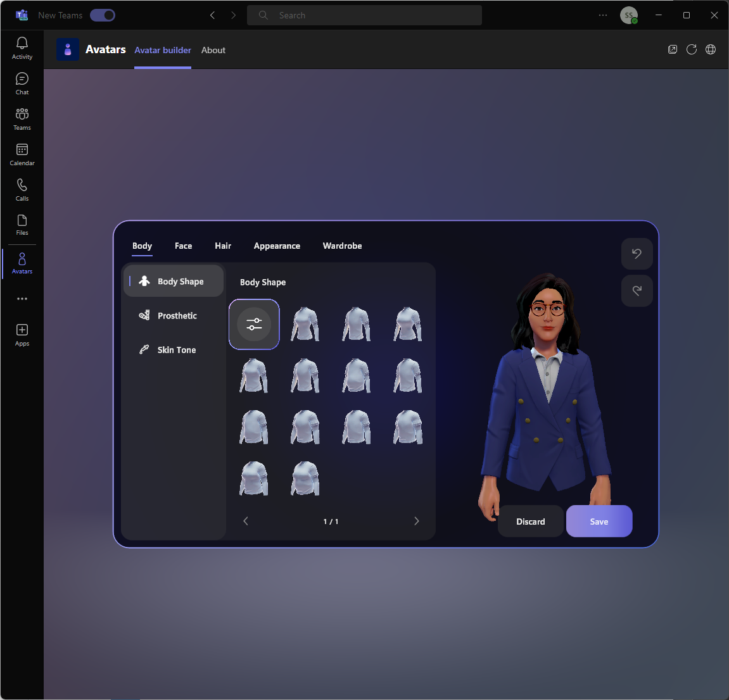
Task: Show more apps via sidebar ellipsis
Action: [22, 299]
